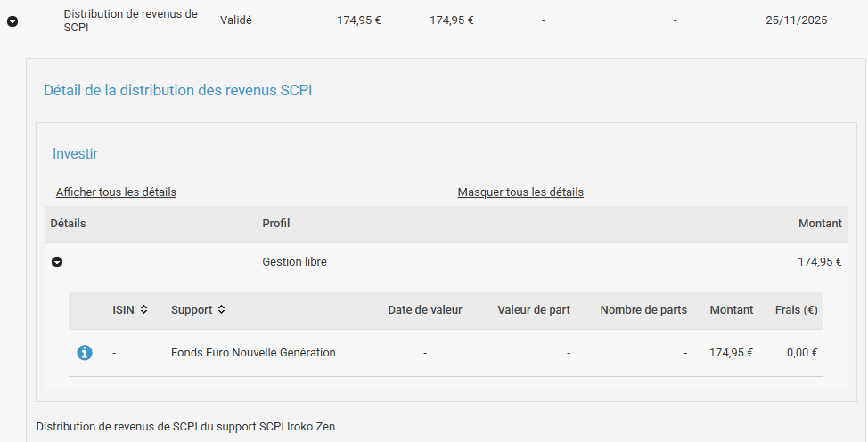
Task: Select the Date de valeur column header
Action: 425,310
